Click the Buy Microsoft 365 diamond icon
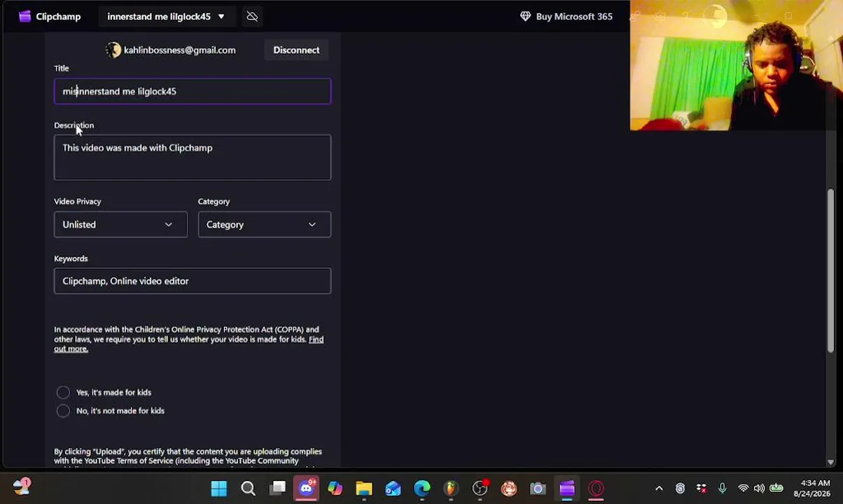The height and width of the screenshot is (504, 843). coord(525,16)
